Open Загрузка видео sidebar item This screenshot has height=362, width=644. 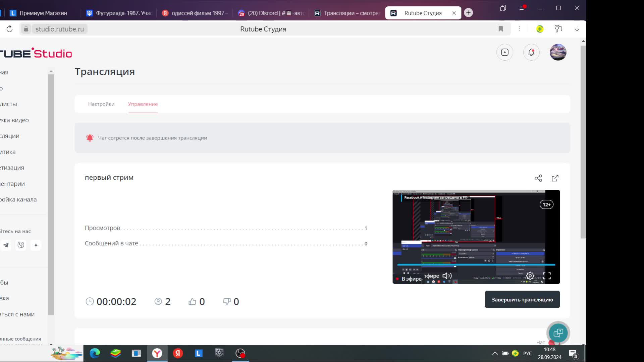pyautogui.click(x=14, y=120)
